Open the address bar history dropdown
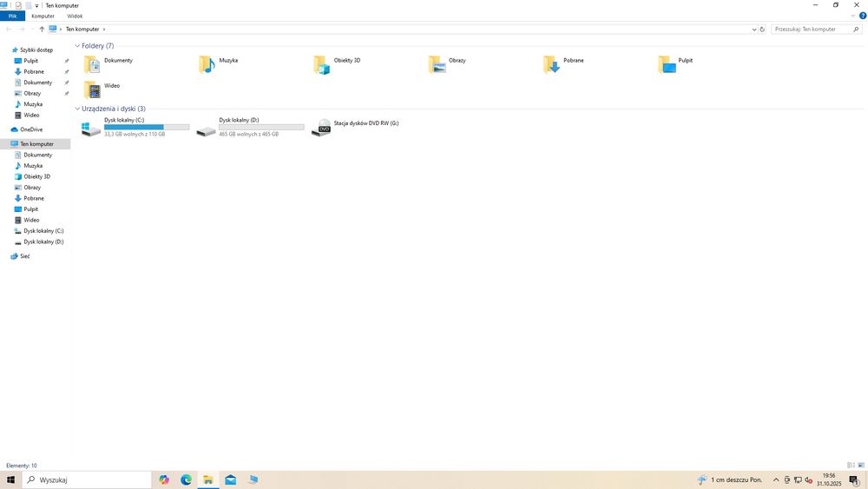Viewport: 868px width, 489px height. [x=754, y=30]
